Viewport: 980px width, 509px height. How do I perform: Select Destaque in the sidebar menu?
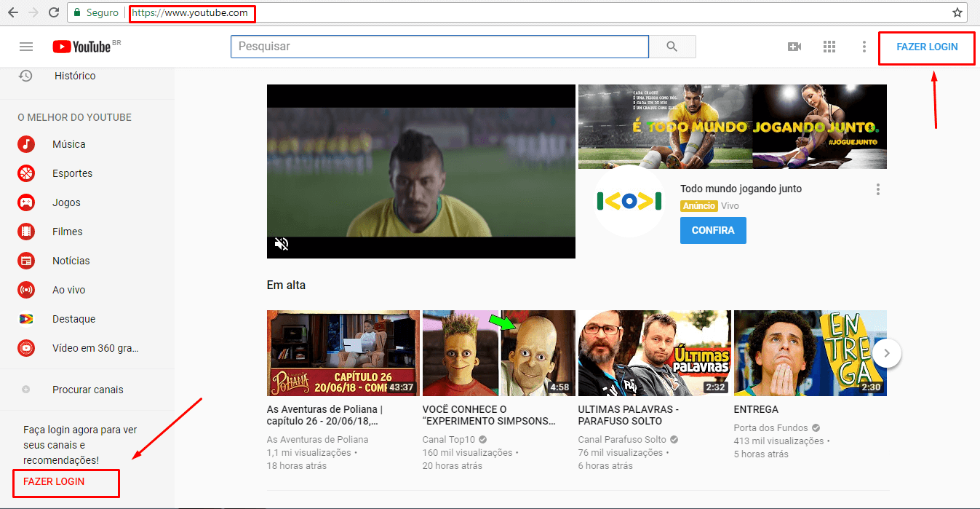[73, 318]
